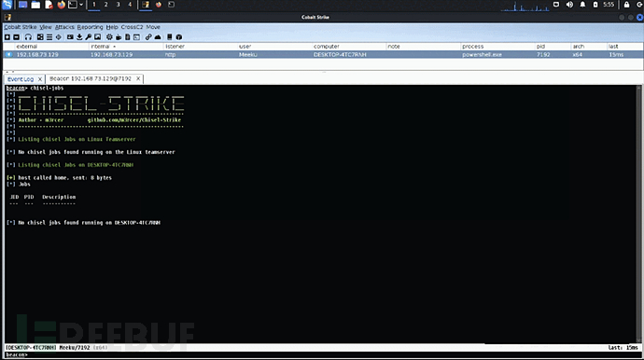
Task: Click the Host a file link icon
Action: click(x=148, y=37)
